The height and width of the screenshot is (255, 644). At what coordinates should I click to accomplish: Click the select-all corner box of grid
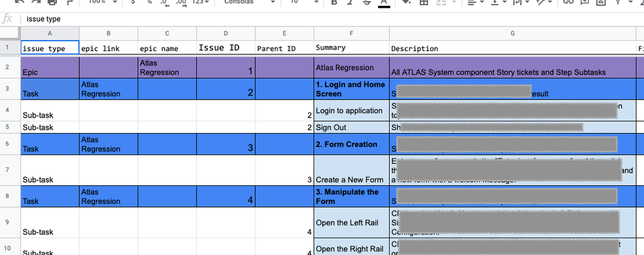[10, 34]
